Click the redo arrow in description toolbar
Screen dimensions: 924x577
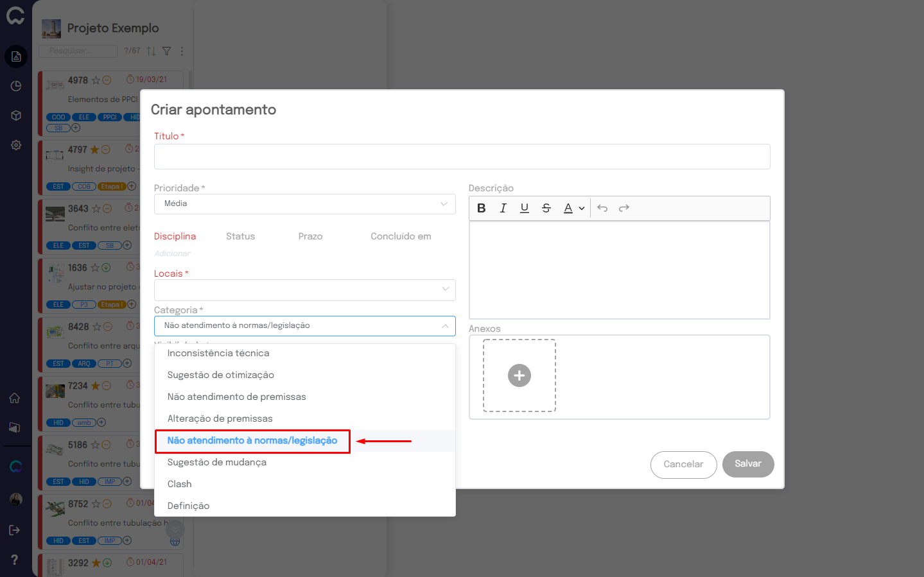pyautogui.click(x=624, y=208)
